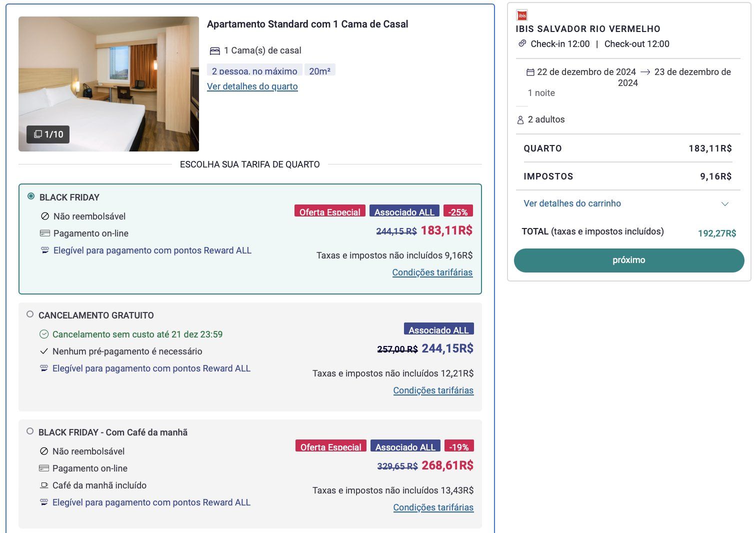Select the CANCELAMENTO GRATUITO radio button
The image size is (756, 533).
pos(30,314)
